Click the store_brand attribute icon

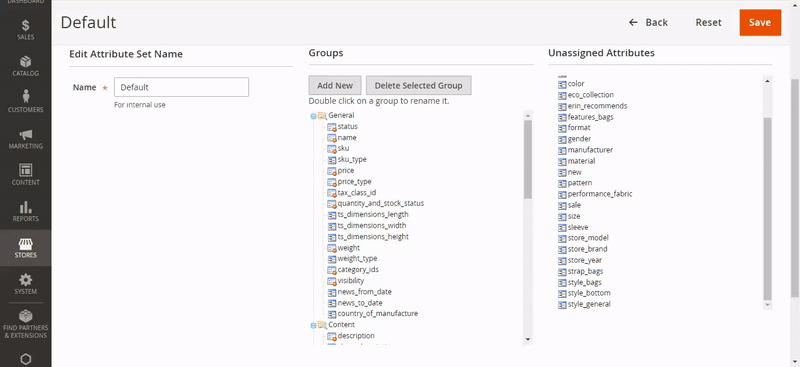562,250
